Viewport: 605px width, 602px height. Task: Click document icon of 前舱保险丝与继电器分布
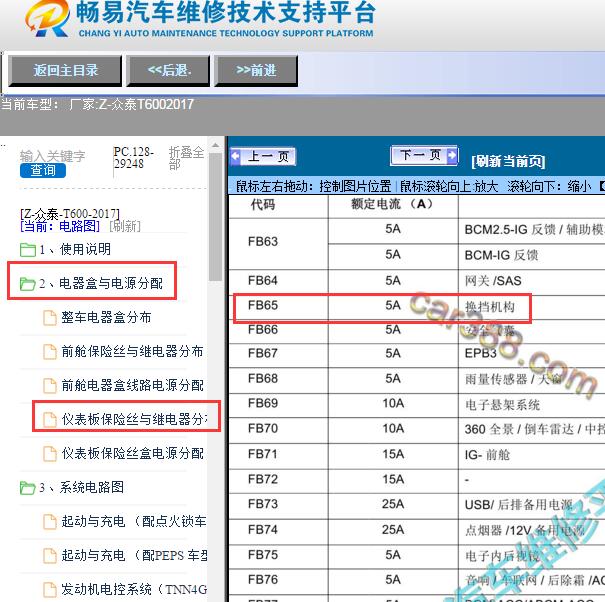click(50, 352)
